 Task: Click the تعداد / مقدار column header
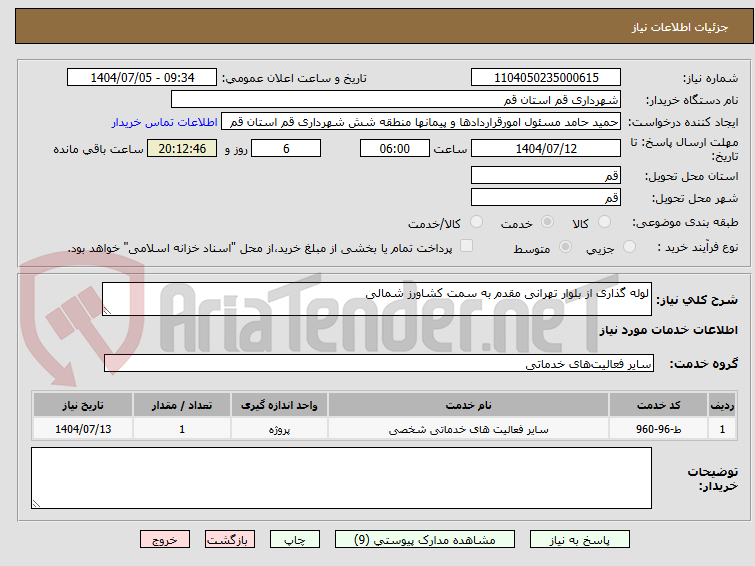[182, 405]
